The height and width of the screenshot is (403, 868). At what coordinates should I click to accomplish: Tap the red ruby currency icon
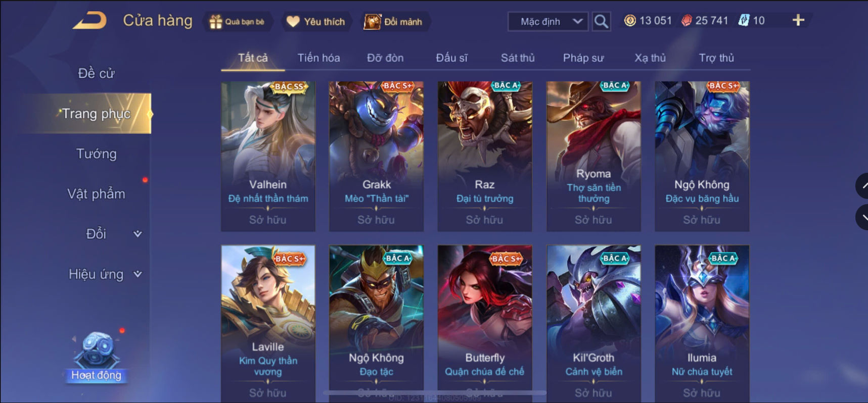tap(687, 21)
